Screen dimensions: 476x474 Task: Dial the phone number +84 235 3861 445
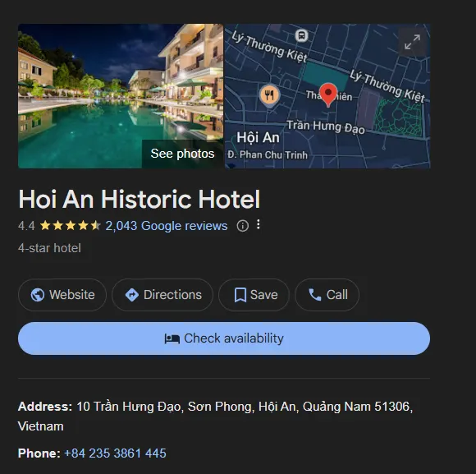pyautogui.click(x=115, y=453)
